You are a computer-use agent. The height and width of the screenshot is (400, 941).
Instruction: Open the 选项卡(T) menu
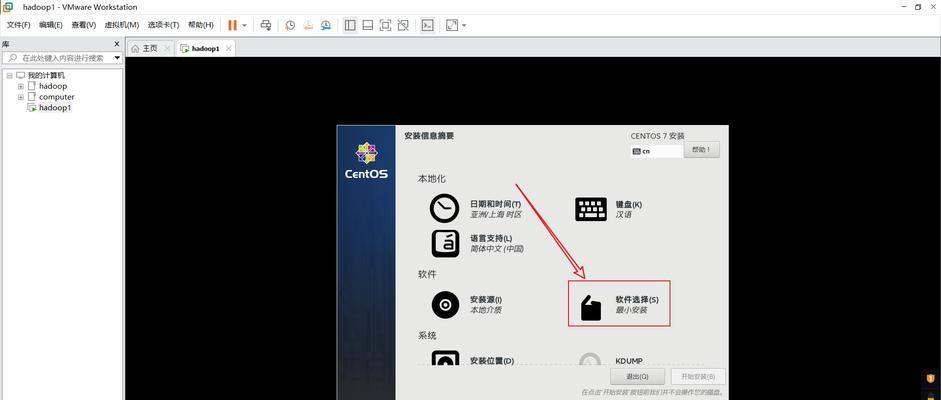click(163, 25)
